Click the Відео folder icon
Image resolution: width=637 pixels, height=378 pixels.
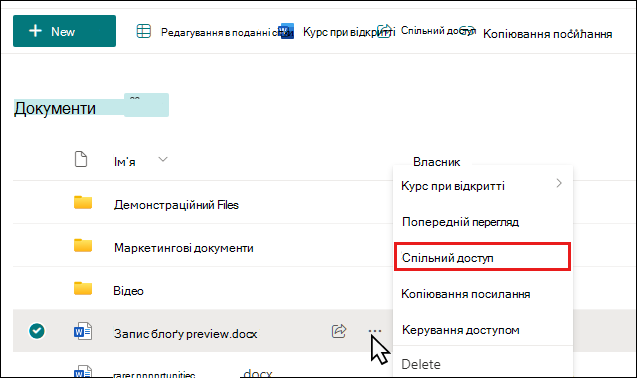(83, 289)
